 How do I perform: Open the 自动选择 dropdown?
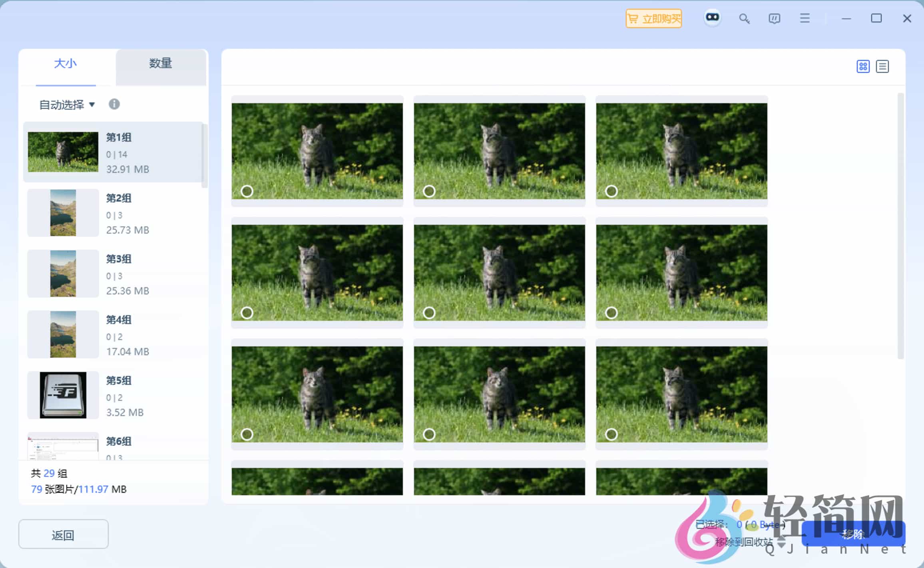pos(67,104)
